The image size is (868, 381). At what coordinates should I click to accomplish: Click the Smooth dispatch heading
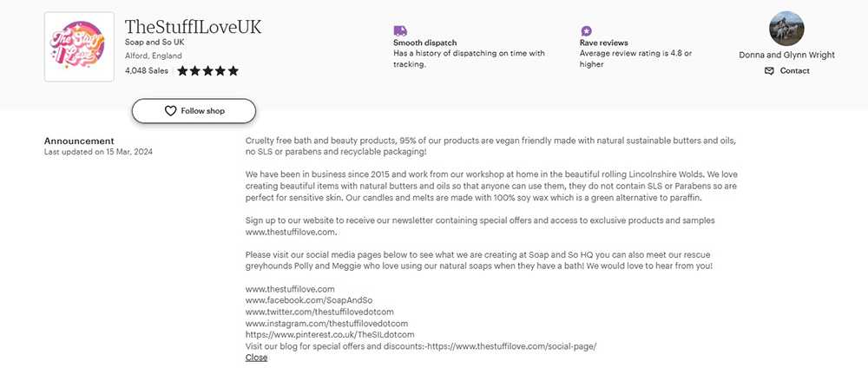click(x=424, y=43)
